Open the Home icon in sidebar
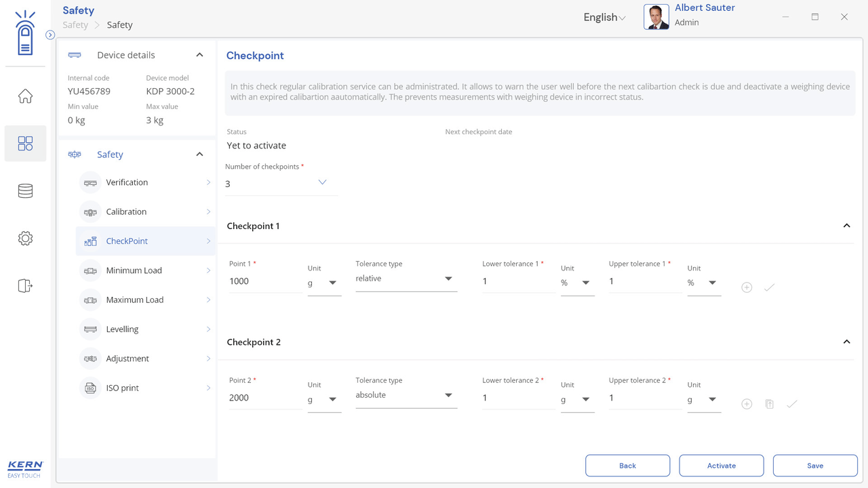Screen dimensions: 868x488 25,96
